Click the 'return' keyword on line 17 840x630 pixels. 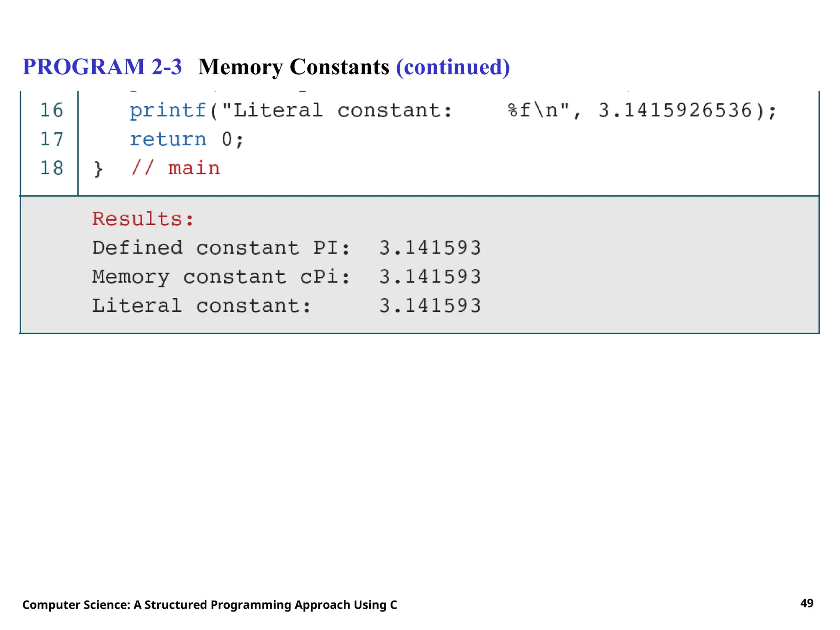168,139
